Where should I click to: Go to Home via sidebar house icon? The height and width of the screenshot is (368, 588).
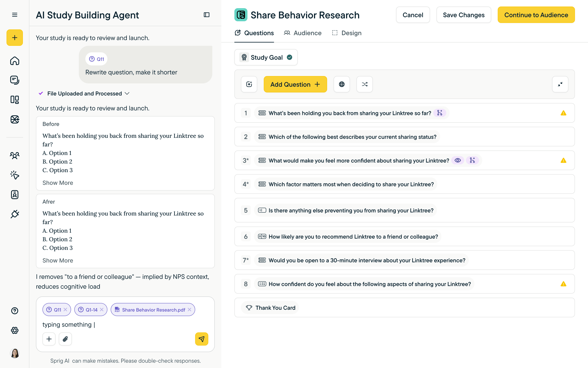pos(14,61)
